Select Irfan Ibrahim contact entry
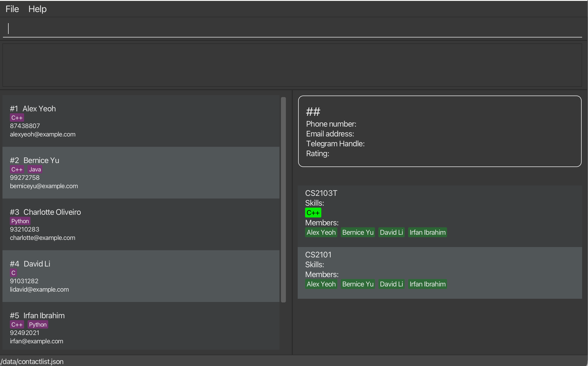588x366 pixels. (x=141, y=328)
